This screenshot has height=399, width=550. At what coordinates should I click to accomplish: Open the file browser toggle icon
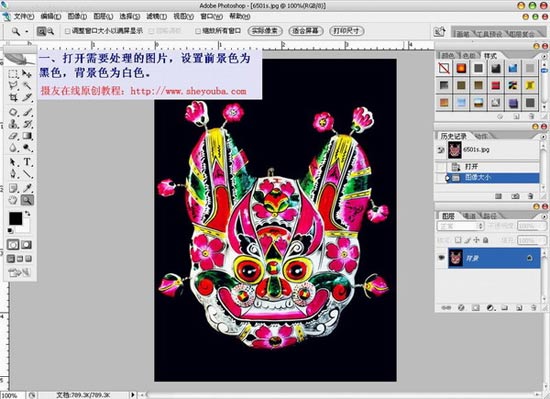pos(439,31)
